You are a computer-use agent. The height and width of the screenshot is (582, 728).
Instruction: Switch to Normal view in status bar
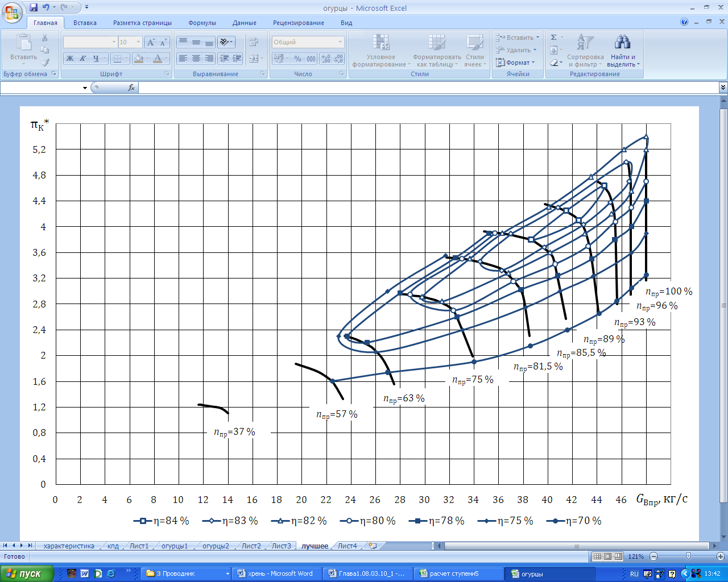[x=597, y=556]
